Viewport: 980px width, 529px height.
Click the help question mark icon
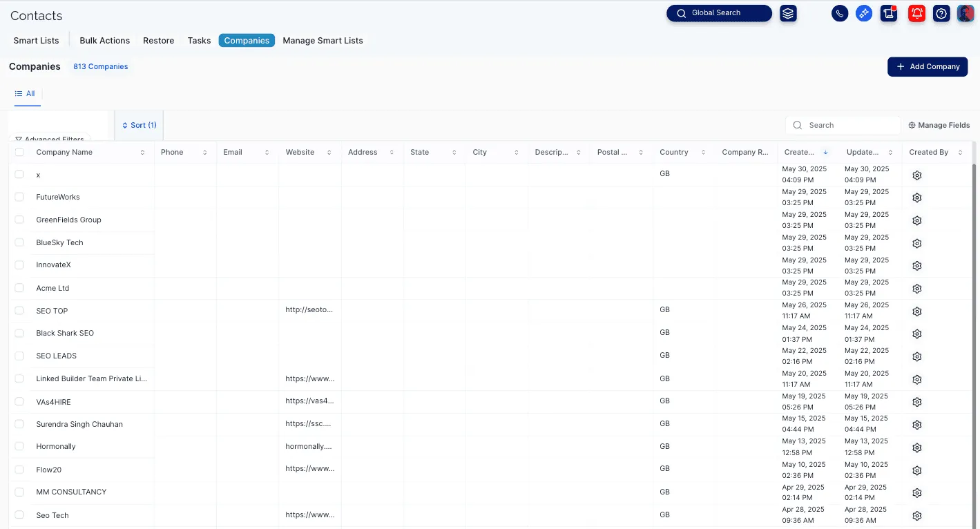(x=941, y=13)
